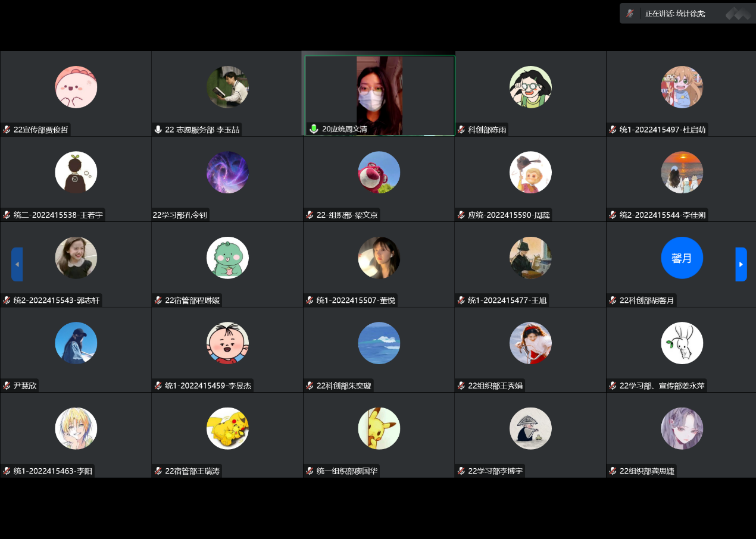Click the muted mic icon beside 22宣传部贾俊哲
The height and width of the screenshot is (539, 756).
7,130
